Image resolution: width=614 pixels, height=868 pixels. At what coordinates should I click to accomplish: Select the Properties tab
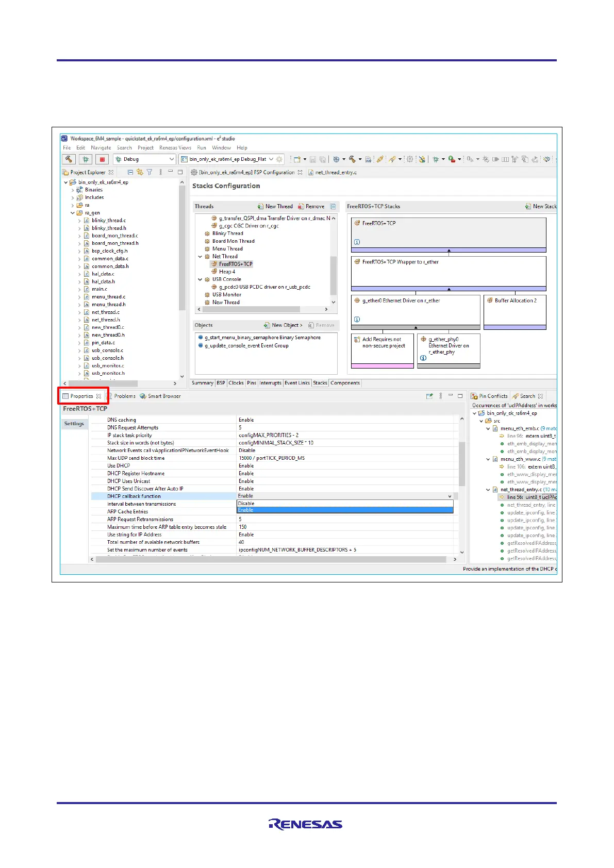pyautogui.click(x=82, y=396)
